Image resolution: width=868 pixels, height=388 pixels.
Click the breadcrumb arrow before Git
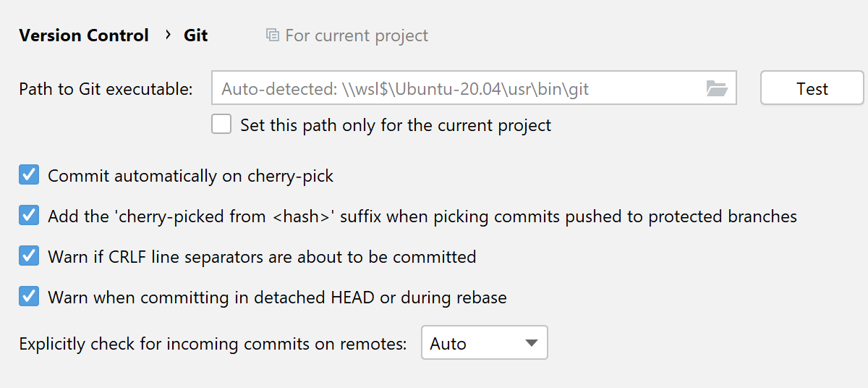pyautogui.click(x=167, y=35)
